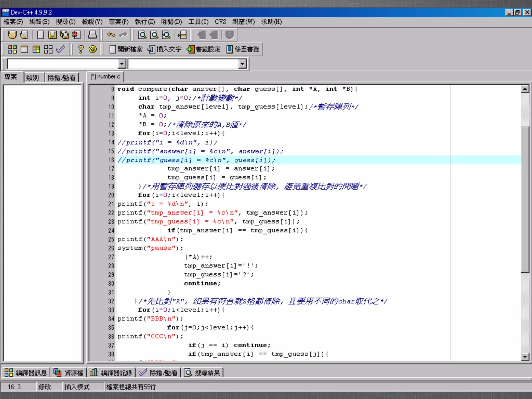This screenshot has height=399, width=532.
Task: Click the scroll down arrow in editor
Action: 525,357
